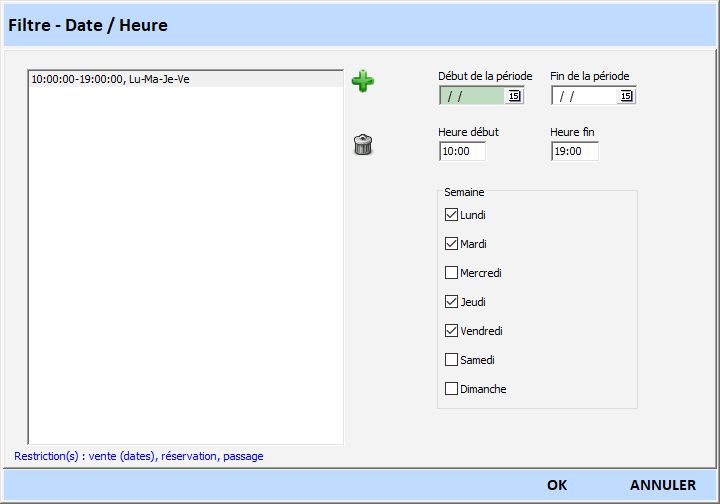The height and width of the screenshot is (504, 720).
Task: Open calendar for Début de la période
Action: click(x=514, y=96)
